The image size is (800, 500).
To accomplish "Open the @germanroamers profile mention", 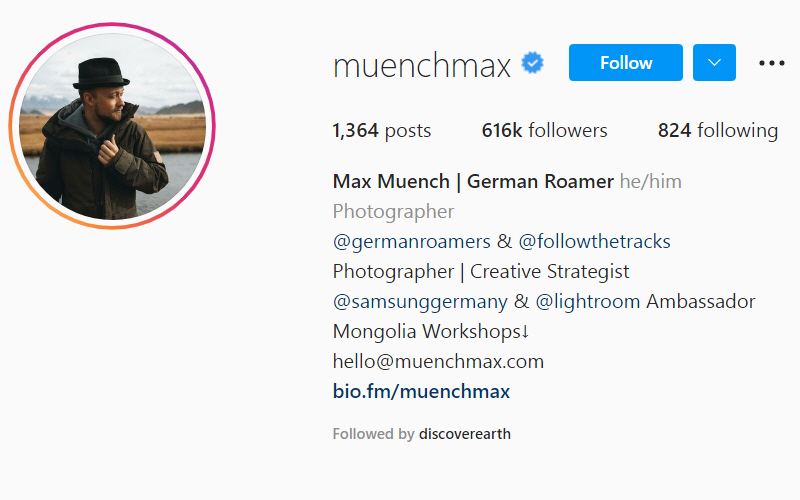I will [413, 241].
